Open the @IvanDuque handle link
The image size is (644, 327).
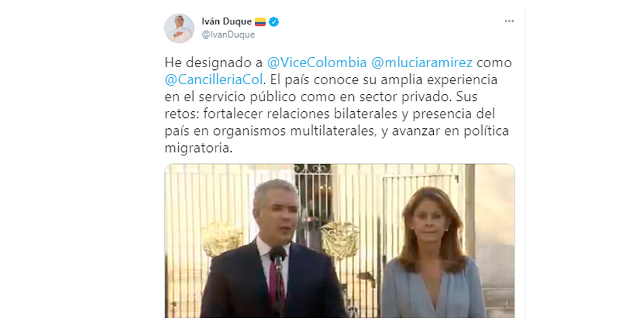coord(228,35)
